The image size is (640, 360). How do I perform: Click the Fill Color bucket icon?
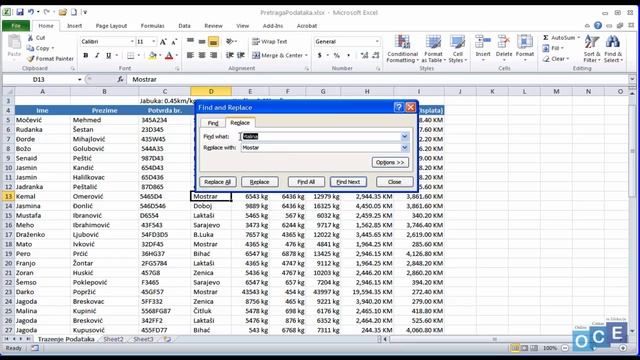pos(153,56)
